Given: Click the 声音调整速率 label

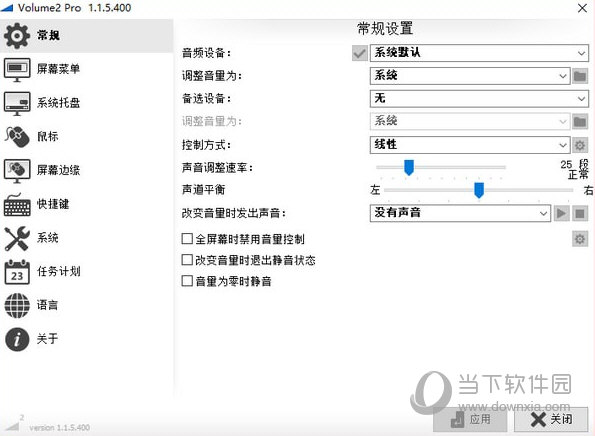Looking at the screenshot, I should 217,168.
